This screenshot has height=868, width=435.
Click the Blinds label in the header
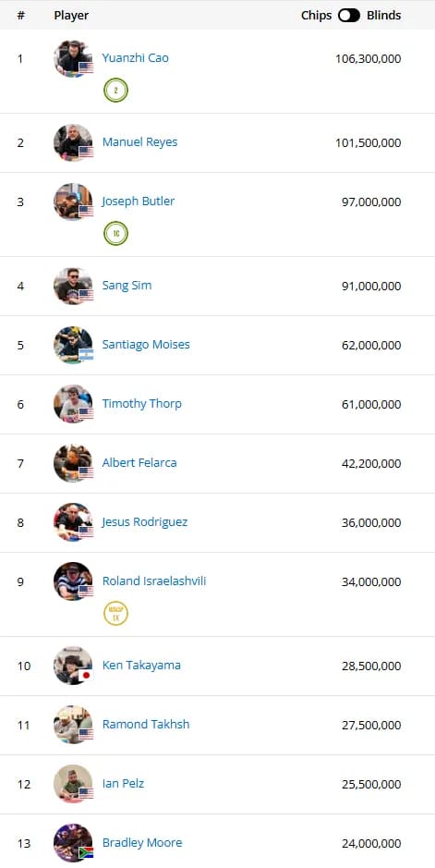pos(384,16)
